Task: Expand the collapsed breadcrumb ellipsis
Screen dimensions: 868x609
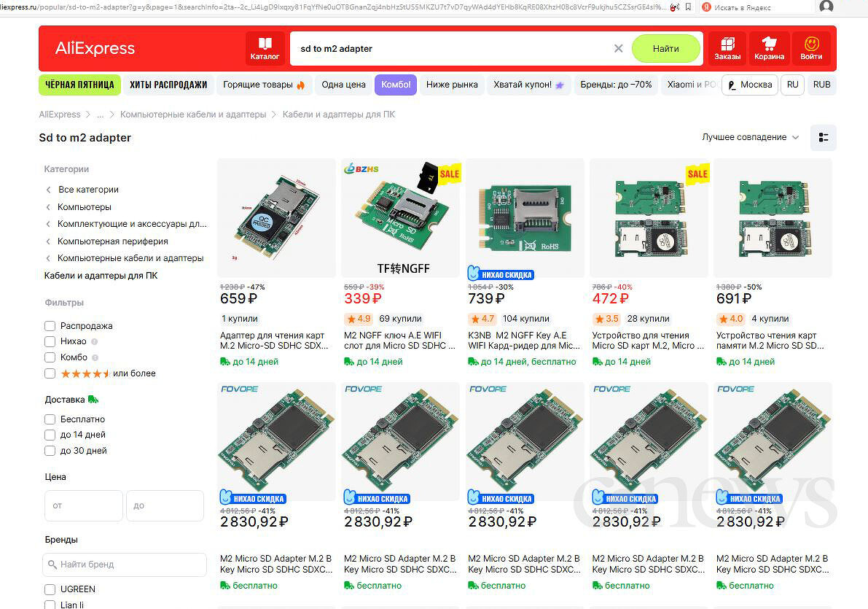Action: 101,115
